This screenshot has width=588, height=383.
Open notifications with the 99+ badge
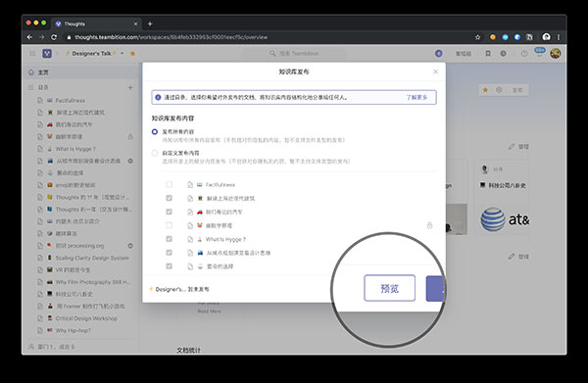pyautogui.click(x=540, y=52)
